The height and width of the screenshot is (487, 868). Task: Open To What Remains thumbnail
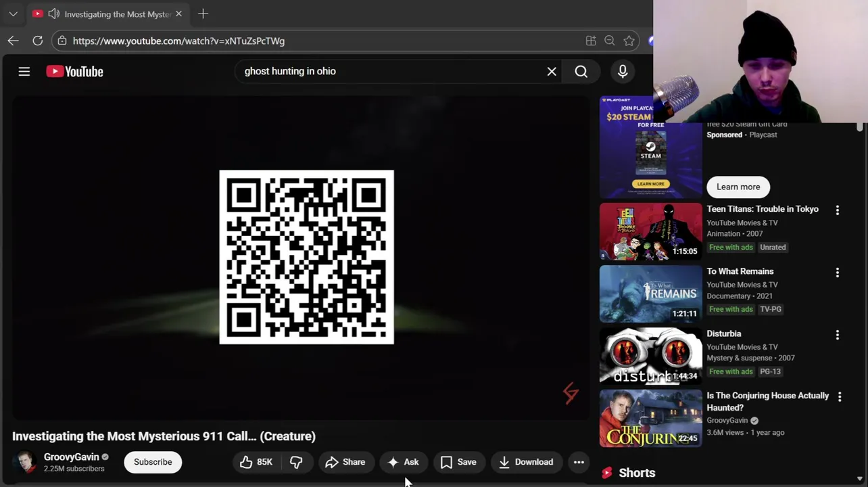[x=650, y=294]
